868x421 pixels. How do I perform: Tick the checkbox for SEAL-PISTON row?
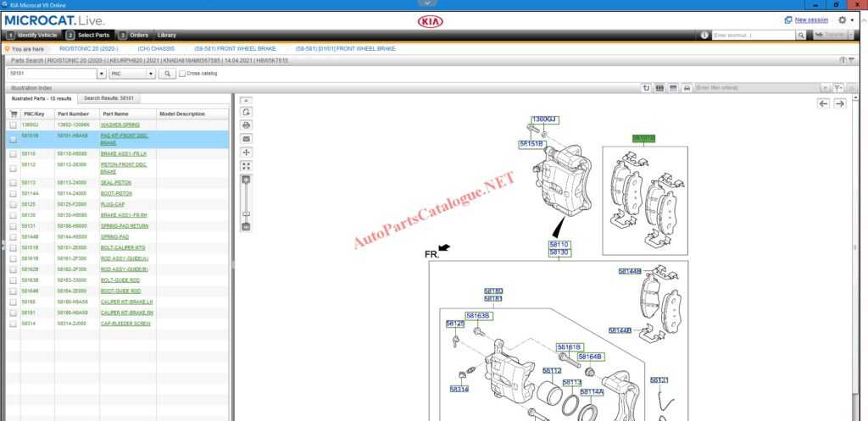coord(14,182)
